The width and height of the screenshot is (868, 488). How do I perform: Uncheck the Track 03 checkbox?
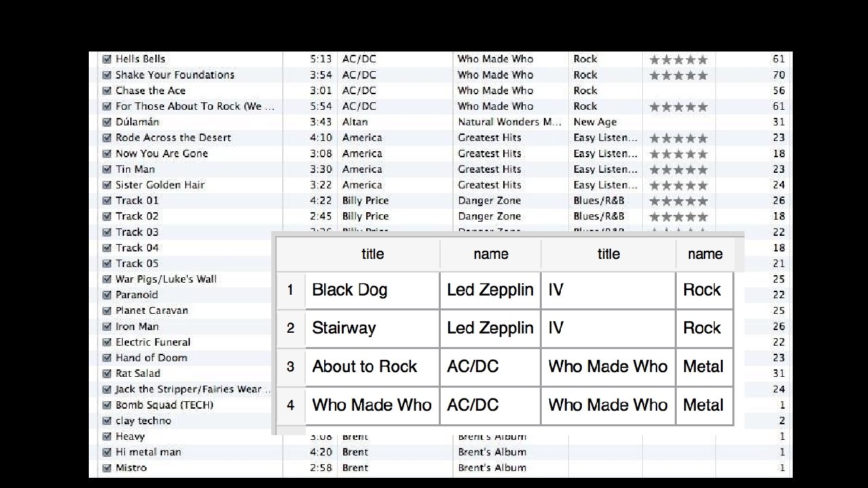click(x=106, y=232)
